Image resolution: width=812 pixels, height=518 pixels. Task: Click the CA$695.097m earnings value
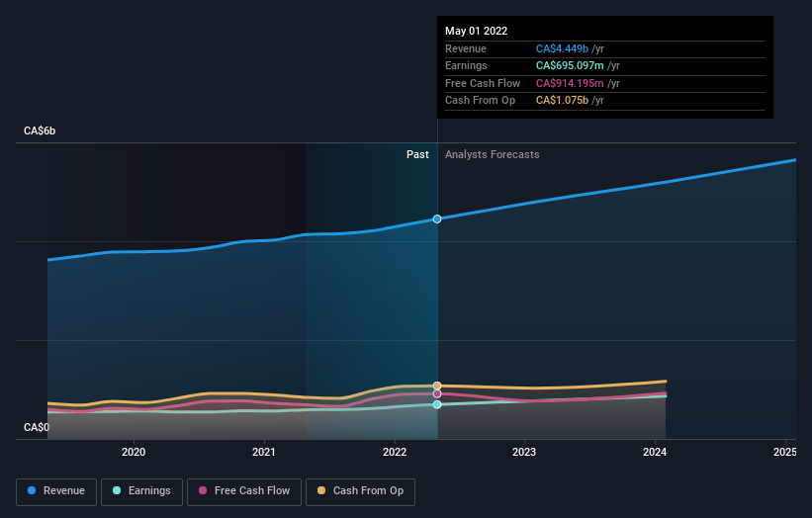pyautogui.click(x=570, y=65)
